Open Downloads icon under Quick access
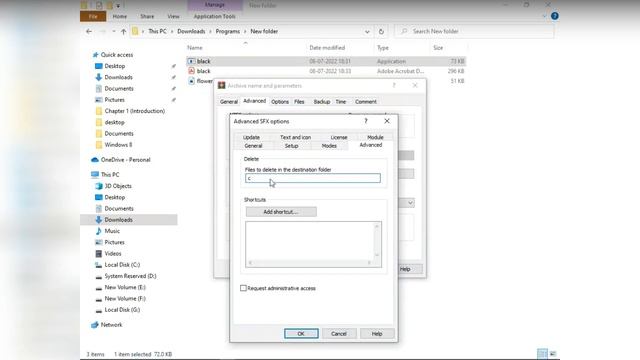 click(x=98, y=77)
